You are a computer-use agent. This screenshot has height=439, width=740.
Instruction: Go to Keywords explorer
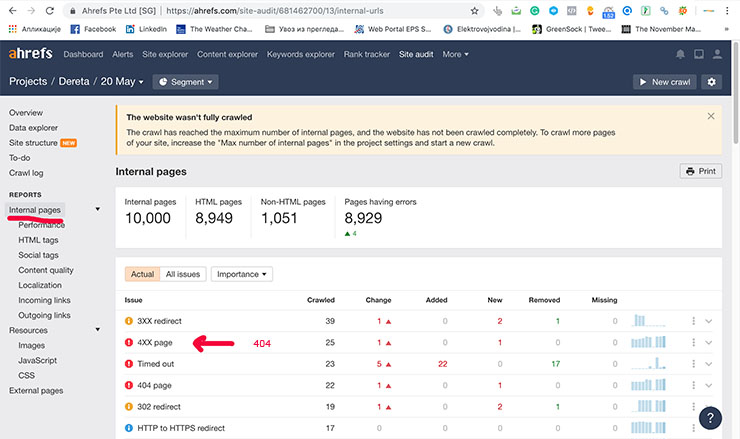pyautogui.click(x=301, y=54)
